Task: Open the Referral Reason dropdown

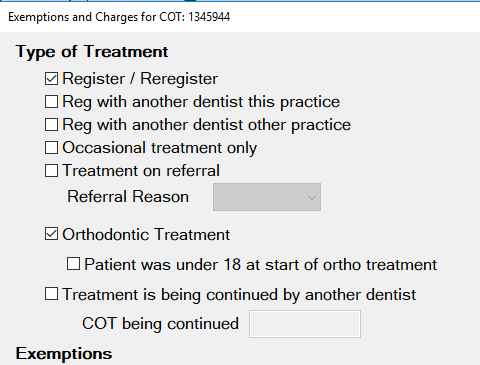Action: (x=267, y=197)
